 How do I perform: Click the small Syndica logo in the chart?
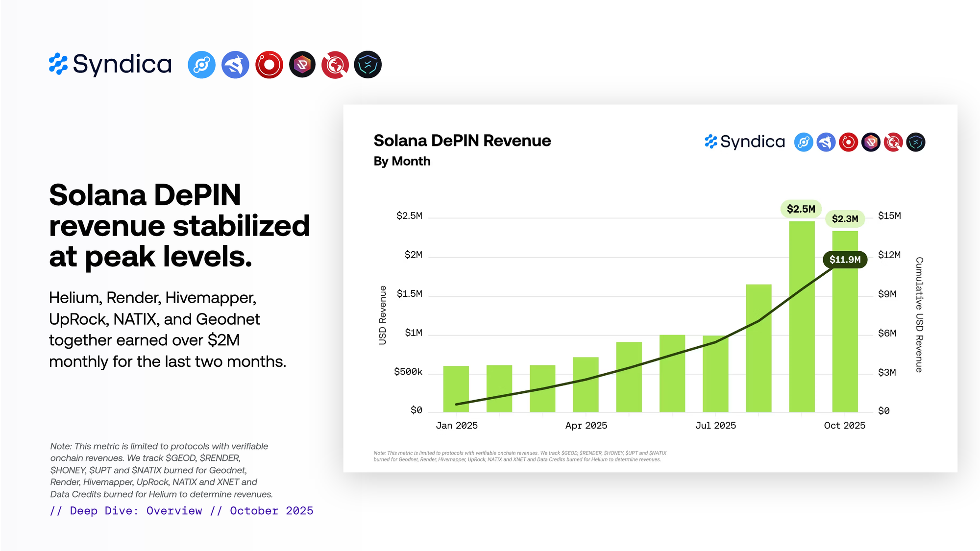tap(745, 142)
